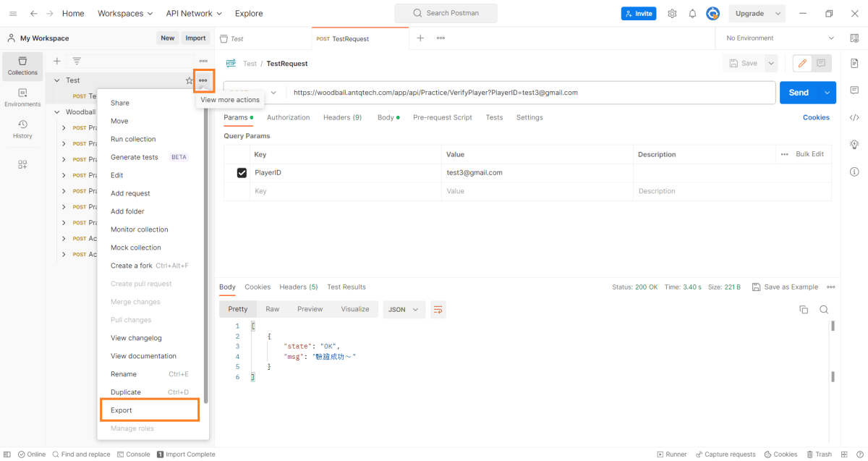Image resolution: width=868 pixels, height=461 pixels.
Task: Toggle the two-pane view in the status bar
Action: [843, 454]
